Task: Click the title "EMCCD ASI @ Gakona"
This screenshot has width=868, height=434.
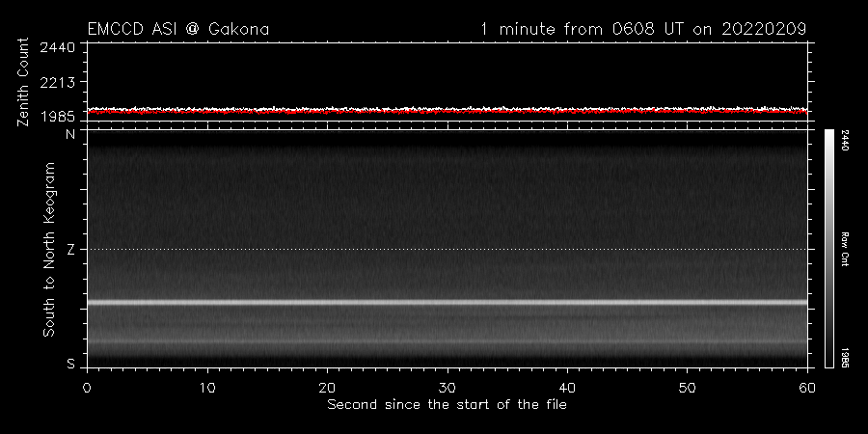Action: click(178, 29)
